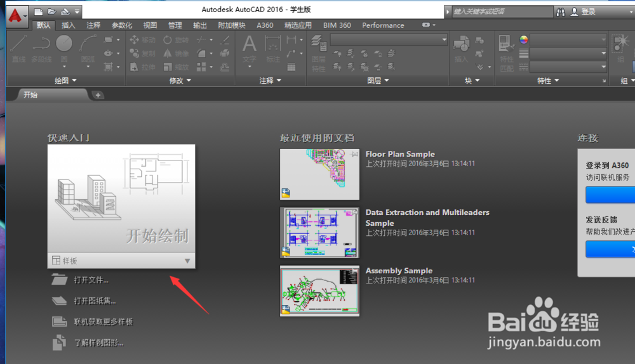Screen dimensions: 635x364
Task: Click the 缩放 (Scale) tool
Action: pos(176,67)
